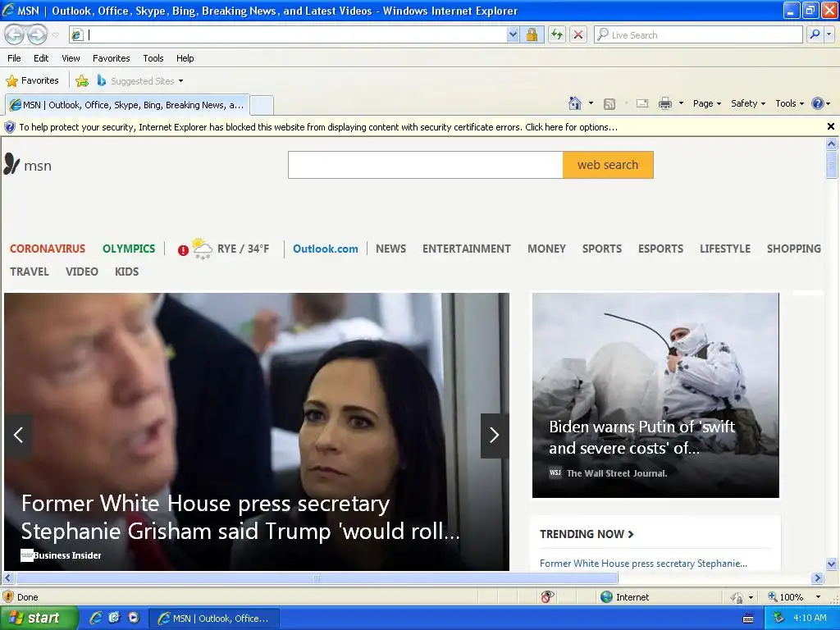This screenshot has height=630, width=840.
Task: Click the Refresh page icon
Action: click(557, 34)
